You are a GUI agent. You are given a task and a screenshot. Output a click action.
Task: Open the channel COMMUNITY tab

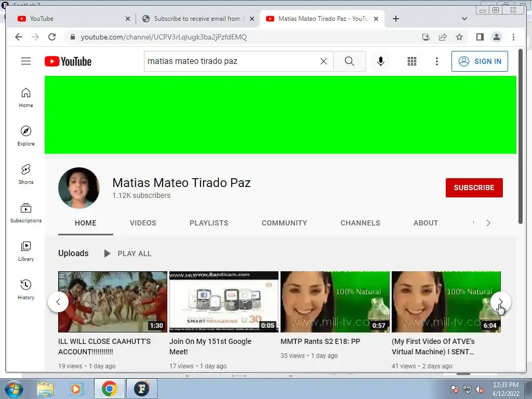(284, 223)
